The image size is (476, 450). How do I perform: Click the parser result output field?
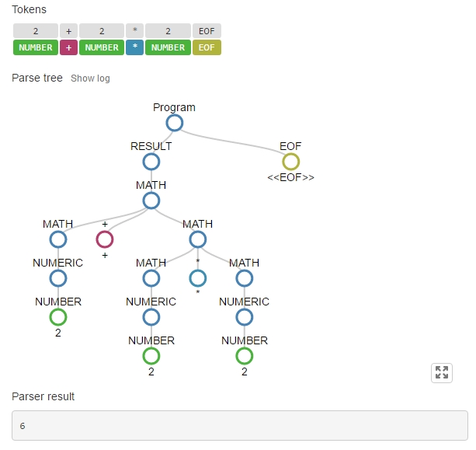(x=239, y=426)
